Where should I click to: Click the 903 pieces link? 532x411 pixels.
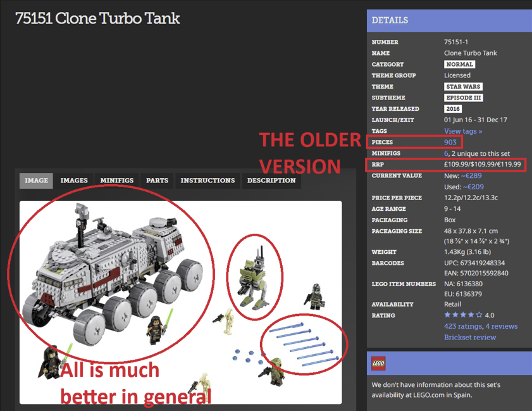pyautogui.click(x=450, y=142)
